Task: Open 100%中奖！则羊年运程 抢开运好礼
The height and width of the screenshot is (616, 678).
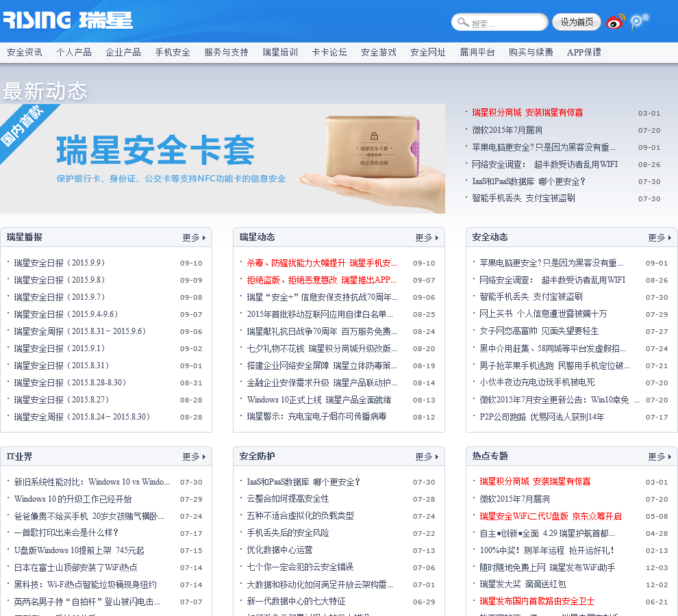Action: coord(547,550)
